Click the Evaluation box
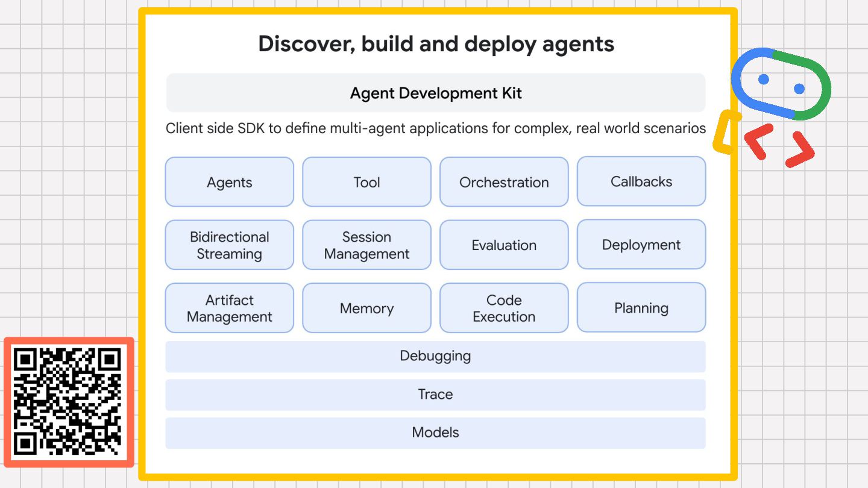Image resolution: width=868 pixels, height=488 pixels. coord(504,245)
